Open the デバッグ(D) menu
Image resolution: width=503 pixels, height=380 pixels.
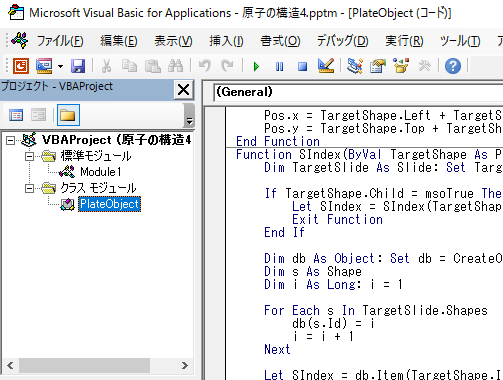pyautogui.click(x=342, y=41)
